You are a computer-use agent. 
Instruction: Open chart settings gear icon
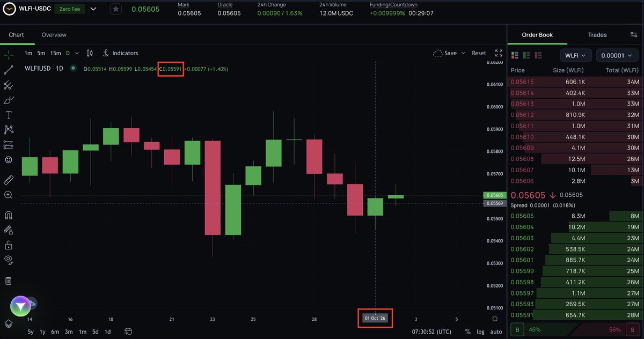click(495, 319)
